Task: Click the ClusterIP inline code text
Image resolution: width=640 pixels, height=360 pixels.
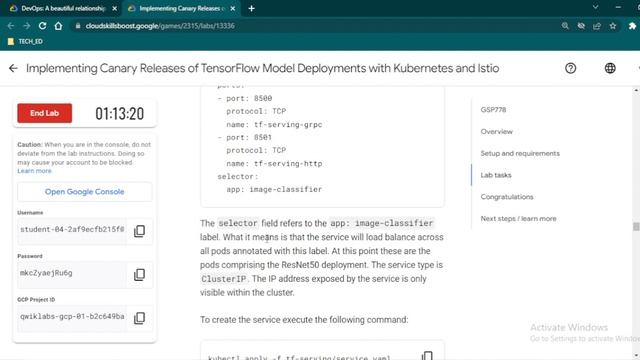Action: click(x=224, y=279)
